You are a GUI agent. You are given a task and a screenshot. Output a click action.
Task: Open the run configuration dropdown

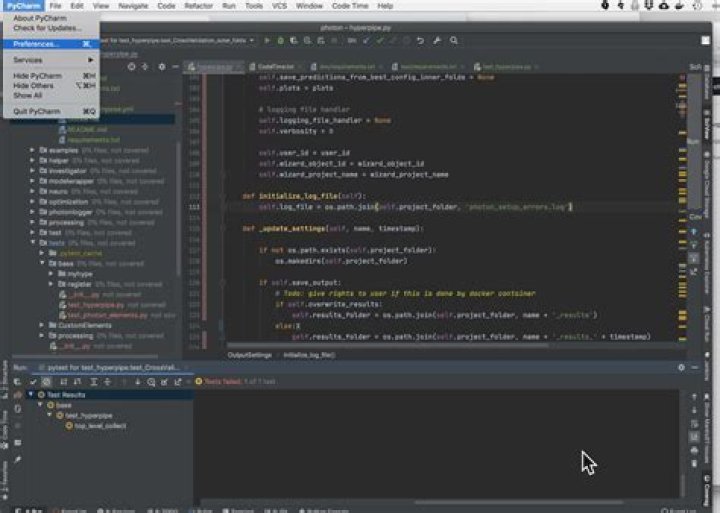[177, 40]
